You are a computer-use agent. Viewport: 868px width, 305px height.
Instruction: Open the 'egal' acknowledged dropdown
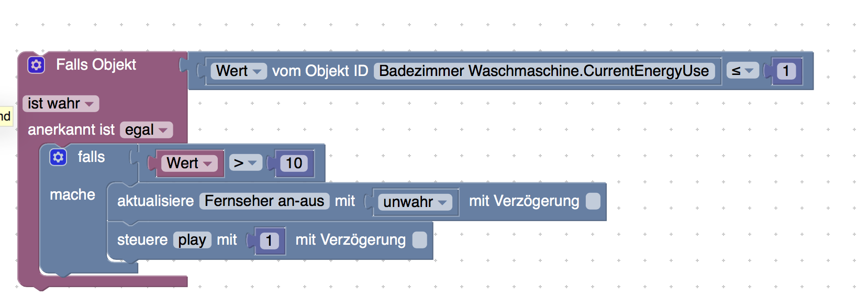[x=146, y=130]
